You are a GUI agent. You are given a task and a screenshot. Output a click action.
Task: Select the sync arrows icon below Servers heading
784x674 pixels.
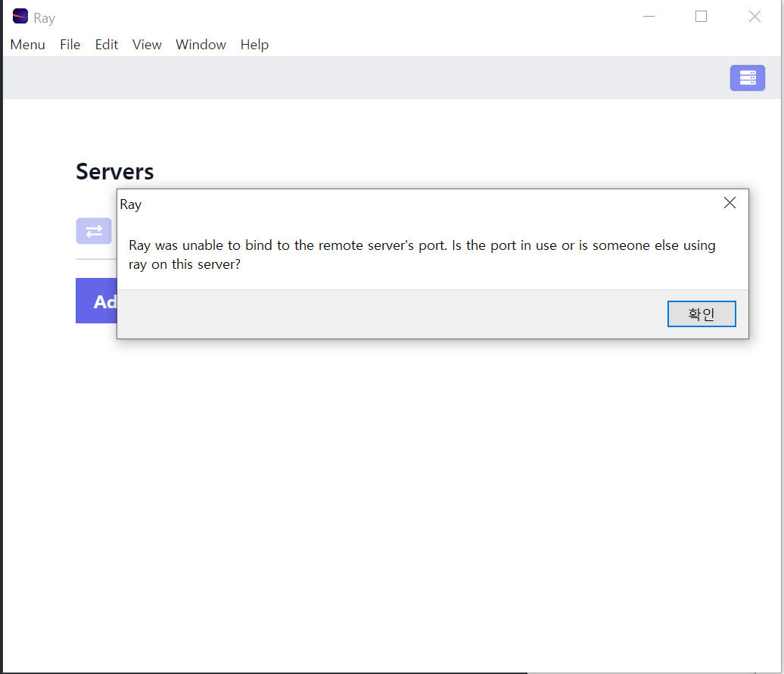point(93,231)
